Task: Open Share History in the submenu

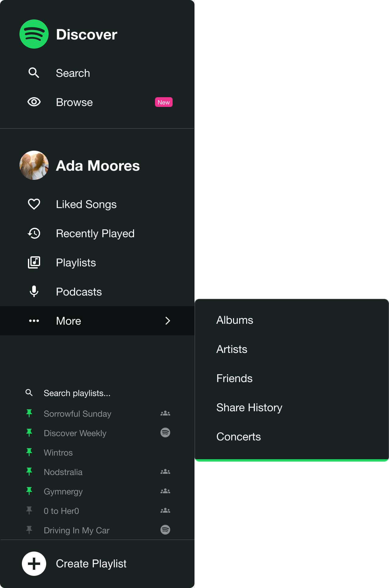Action: pos(249,408)
